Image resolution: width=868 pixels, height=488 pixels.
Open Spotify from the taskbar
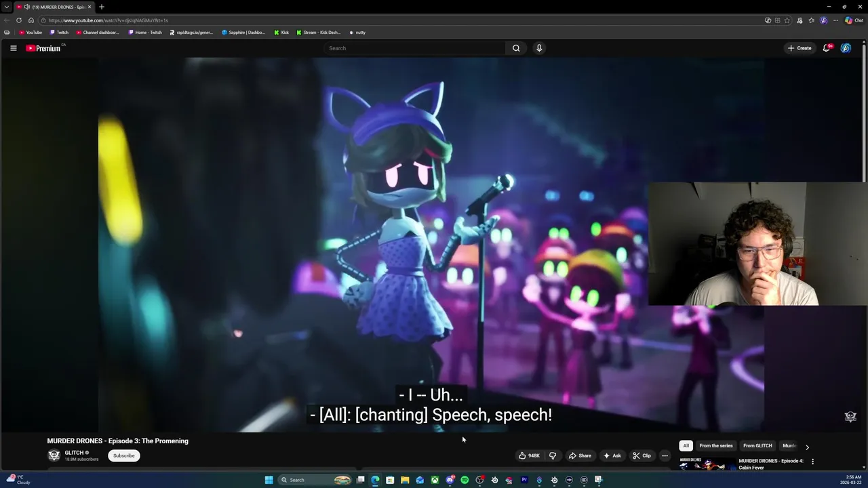[465, 480]
